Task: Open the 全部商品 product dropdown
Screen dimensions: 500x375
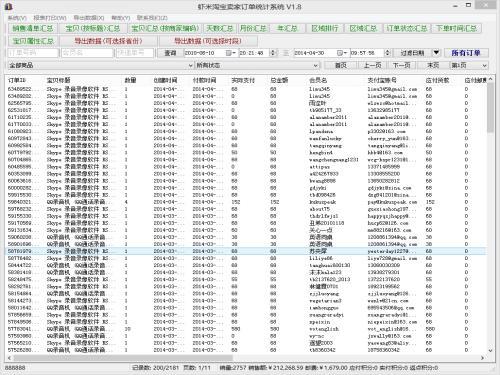Action: [100, 65]
